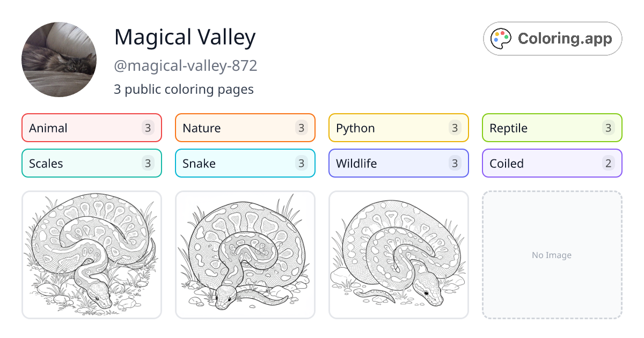644x338 pixels.
Task: Open the Python category
Action: click(x=398, y=128)
